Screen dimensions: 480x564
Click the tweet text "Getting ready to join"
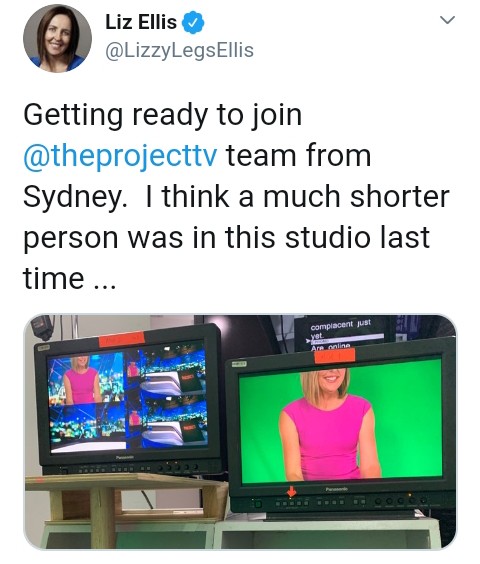(x=162, y=115)
